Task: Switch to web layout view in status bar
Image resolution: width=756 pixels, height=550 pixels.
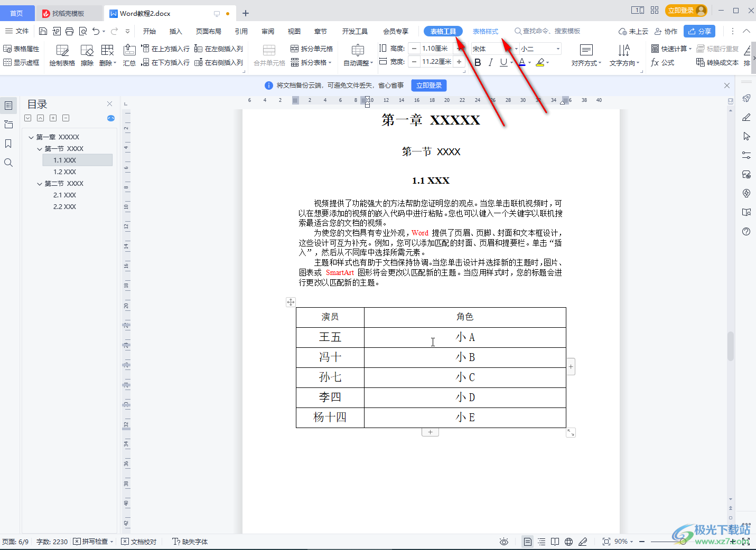Action: pos(568,542)
